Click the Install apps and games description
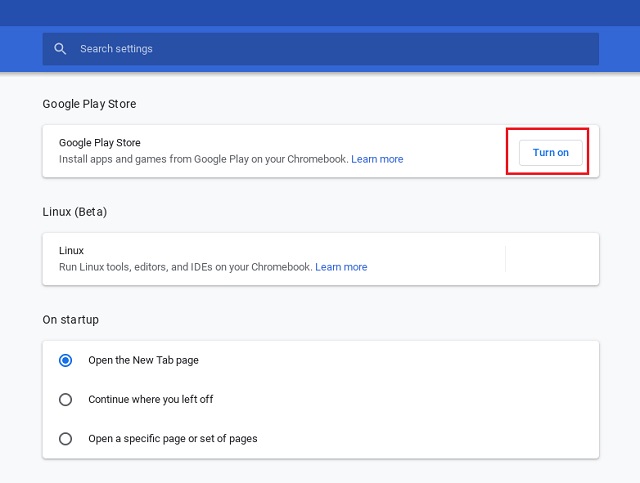 203,159
